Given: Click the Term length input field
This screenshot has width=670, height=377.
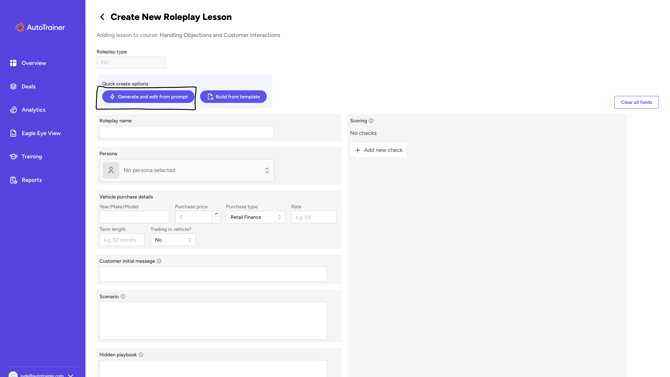Looking at the screenshot, I should [x=122, y=240].
